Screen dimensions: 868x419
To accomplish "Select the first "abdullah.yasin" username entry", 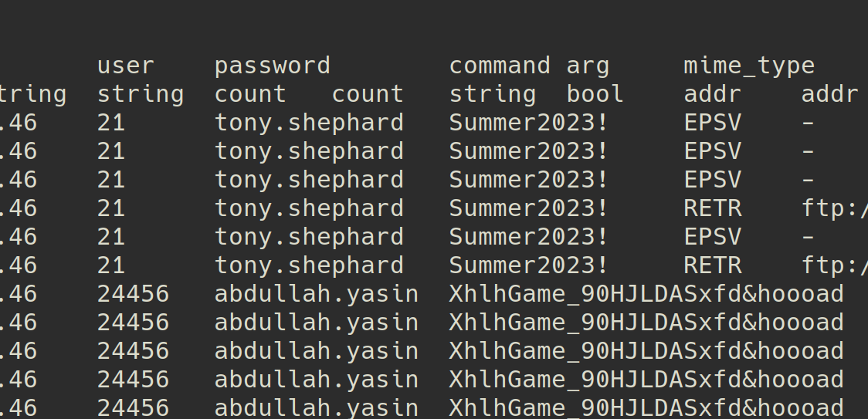I will pyautogui.click(x=316, y=294).
